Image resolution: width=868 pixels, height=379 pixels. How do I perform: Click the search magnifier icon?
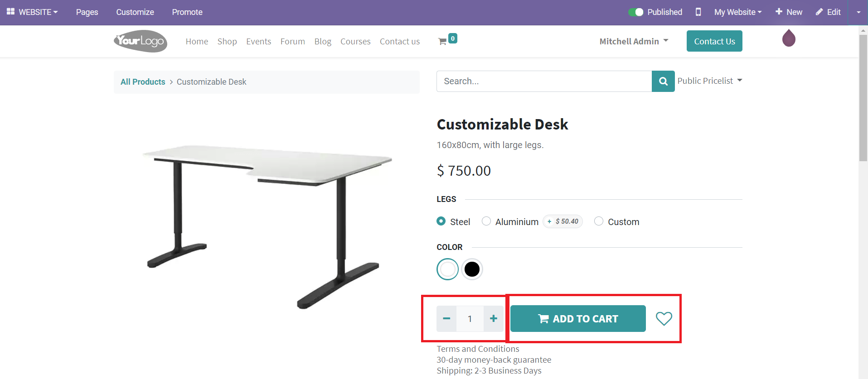663,81
